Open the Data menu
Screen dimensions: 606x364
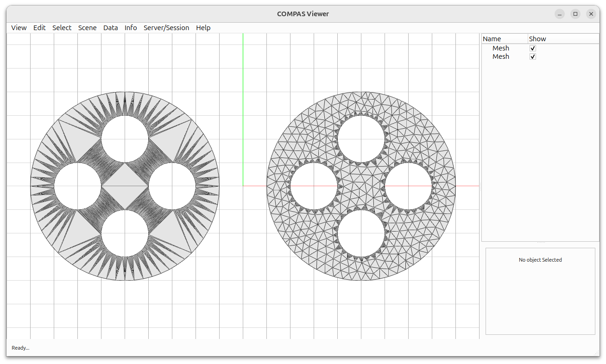tap(111, 28)
